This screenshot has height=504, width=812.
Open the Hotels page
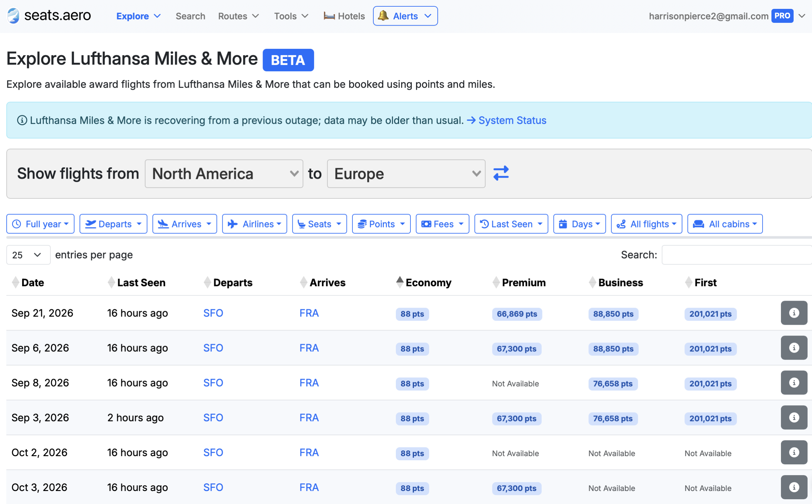point(344,16)
